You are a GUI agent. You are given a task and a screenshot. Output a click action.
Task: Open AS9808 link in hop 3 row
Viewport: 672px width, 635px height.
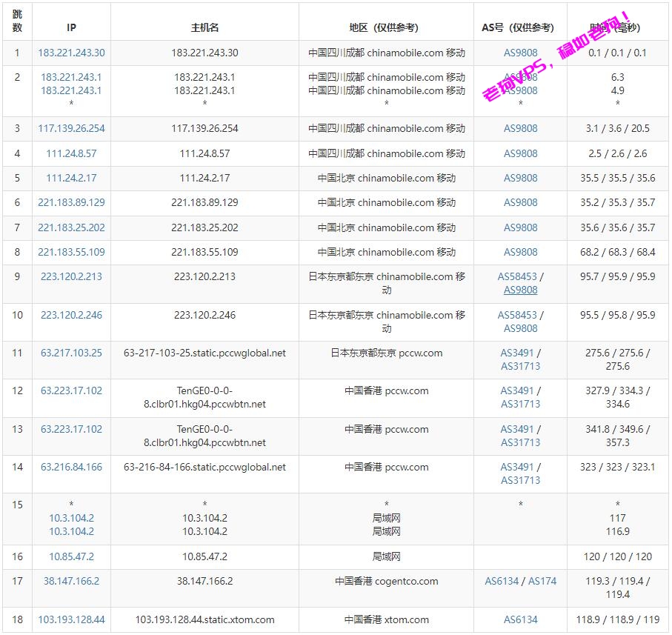click(520, 128)
